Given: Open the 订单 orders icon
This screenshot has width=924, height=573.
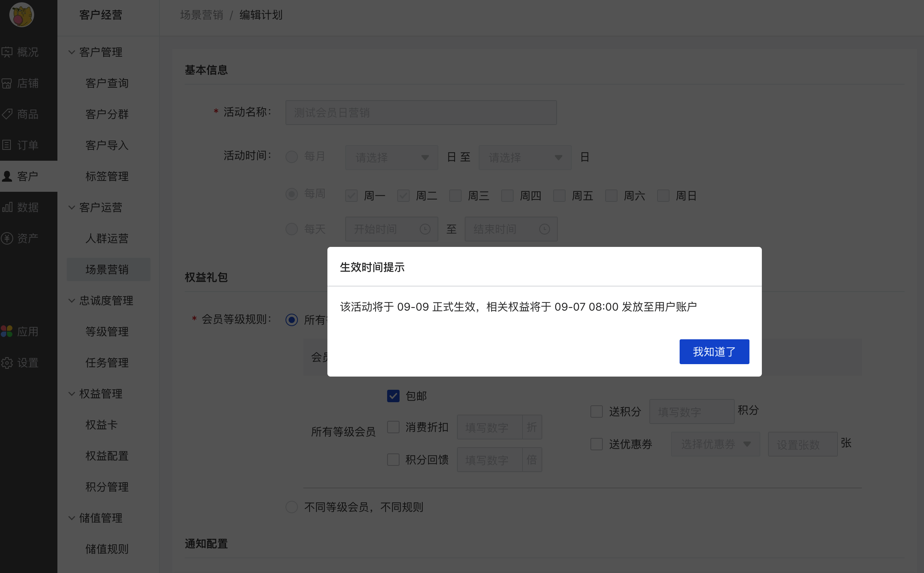Looking at the screenshot, I should 7,145.
